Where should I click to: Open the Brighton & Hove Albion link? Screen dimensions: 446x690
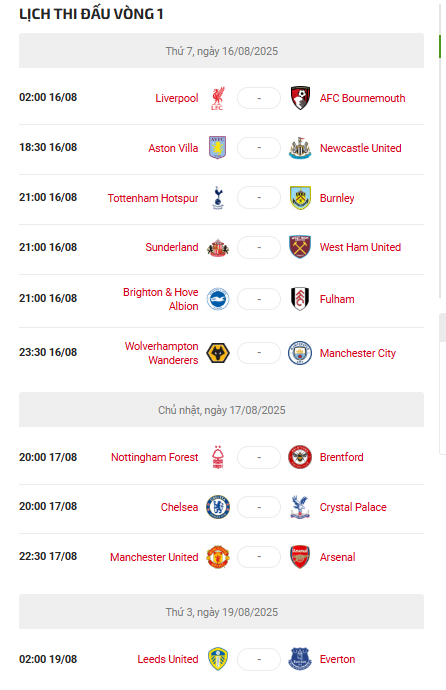point(161,299)
